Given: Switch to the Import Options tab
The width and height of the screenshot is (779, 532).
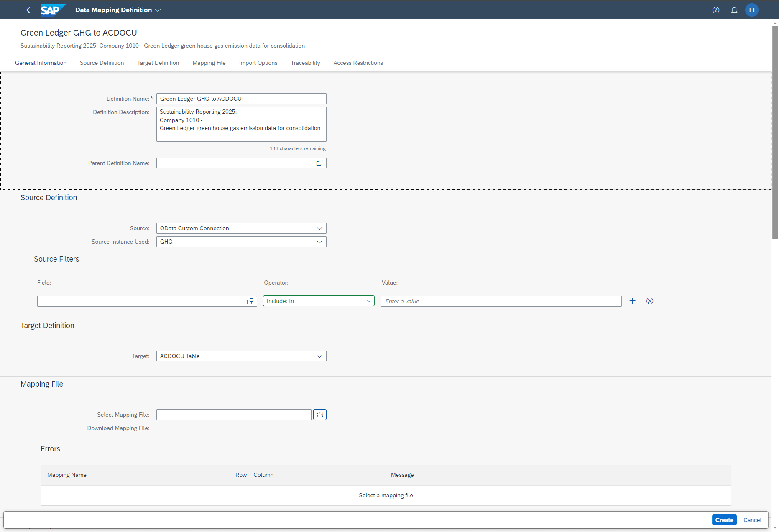Looking at the screenshot, I should pyautogui.click(x=258, y=63).
